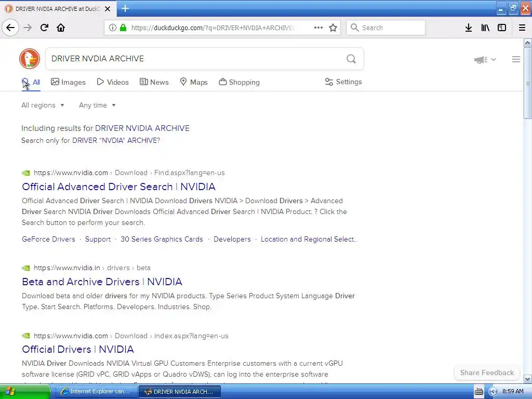Select DRIVER NVDIA ARCH taskbar button
Screen dimensions: 532x399
tap(180, 392)
